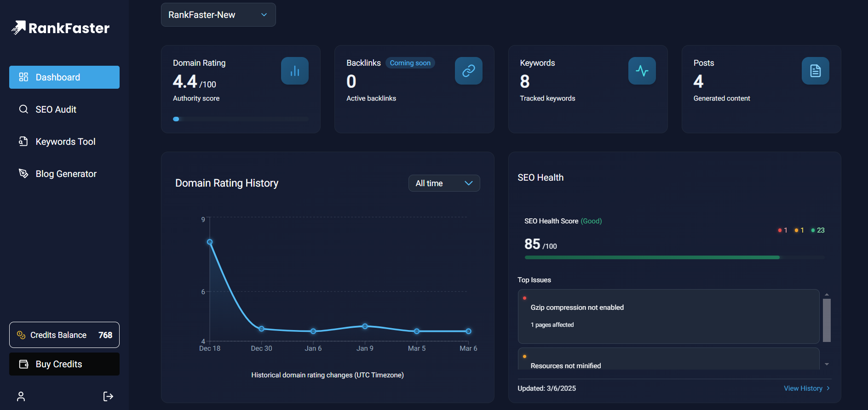Click the Posts document icon
Screen dimensions: 868x410
click(x=816, y=71)
